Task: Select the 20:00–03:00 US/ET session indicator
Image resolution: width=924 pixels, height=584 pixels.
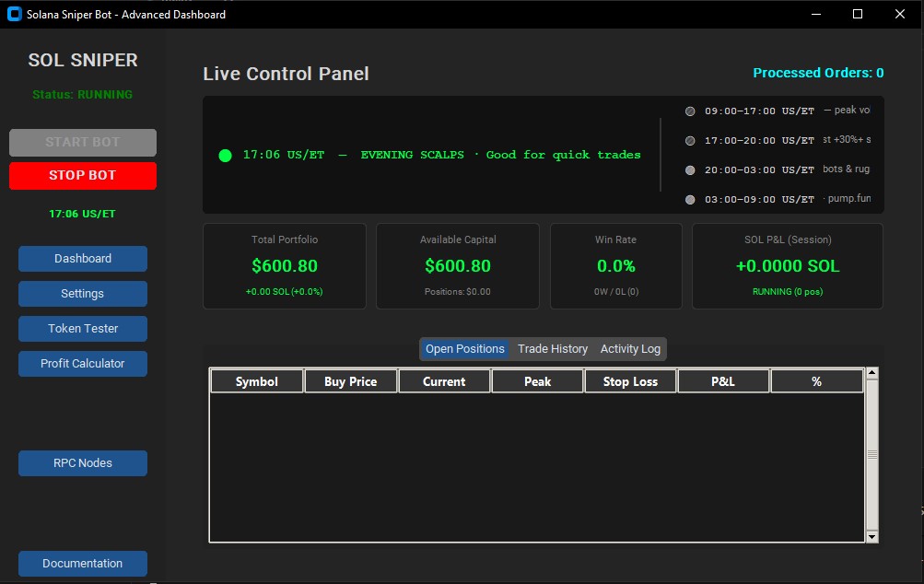Action: point(689,169)
